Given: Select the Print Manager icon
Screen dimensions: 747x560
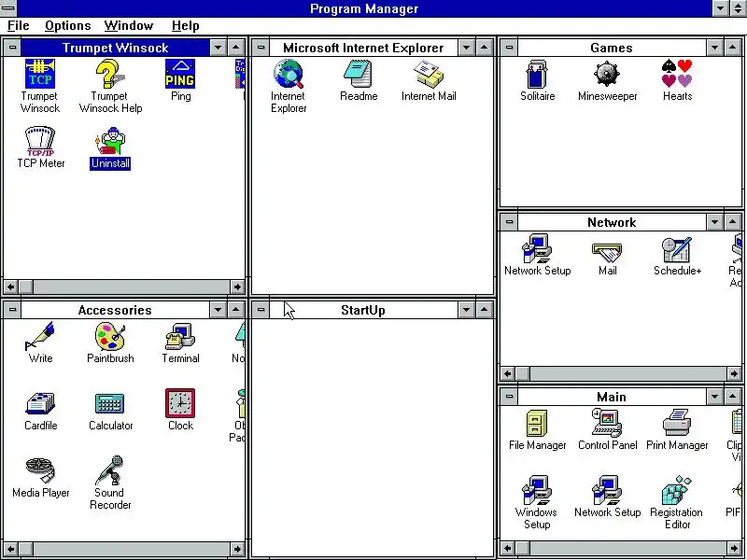Looking at the screenshot, I should pos(677,423).
